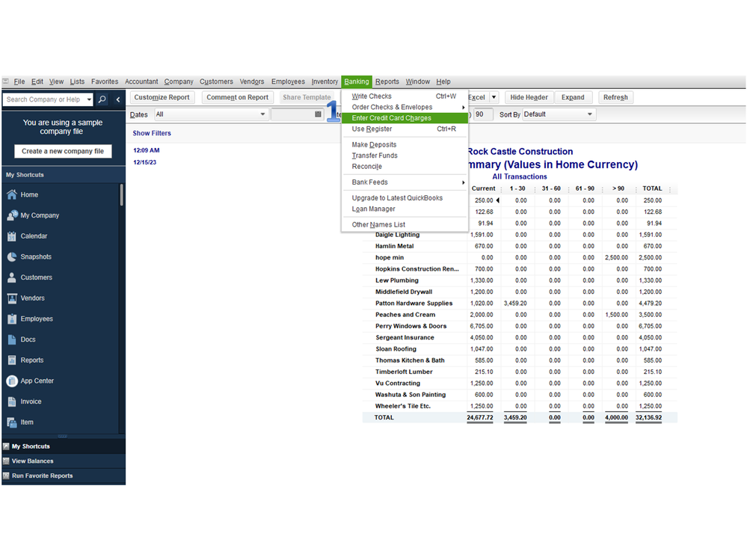Viewport: 747px width, 560px height.
Task: Click the shortcuts list scrollbar
Action: [x=121, y=195]
